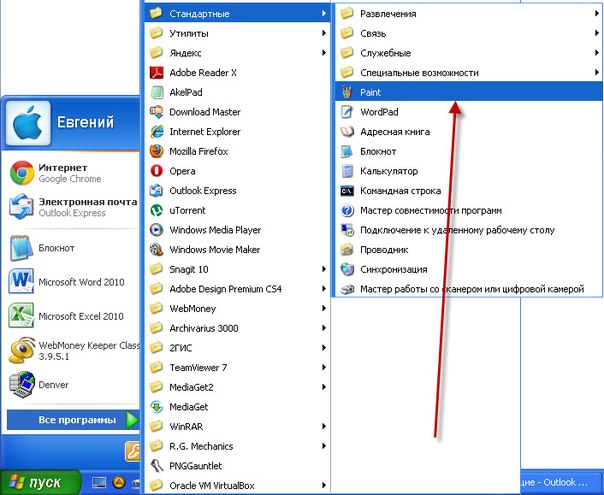
Task: Open the MediaGet2 folder
Action: [x=237, y=387]
